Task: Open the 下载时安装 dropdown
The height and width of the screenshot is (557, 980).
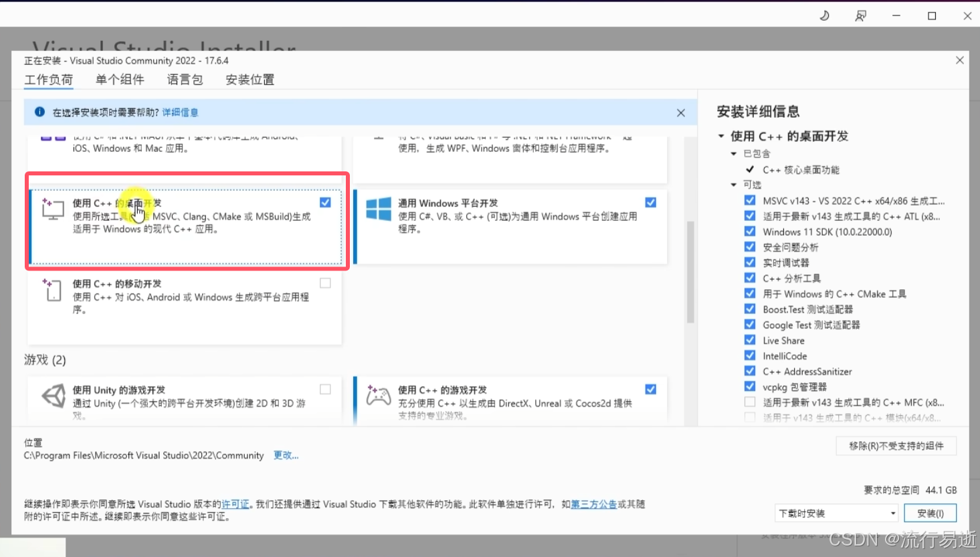Action: [836, 513]
